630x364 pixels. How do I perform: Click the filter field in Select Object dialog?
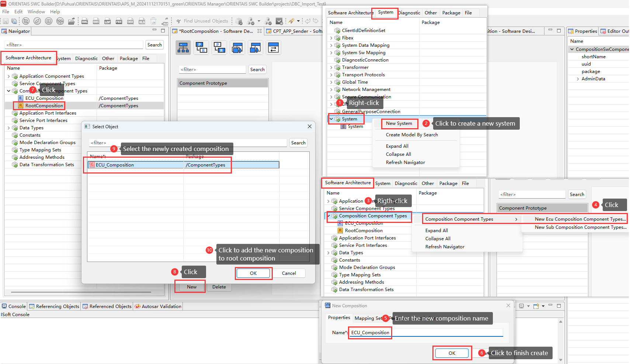188,143
